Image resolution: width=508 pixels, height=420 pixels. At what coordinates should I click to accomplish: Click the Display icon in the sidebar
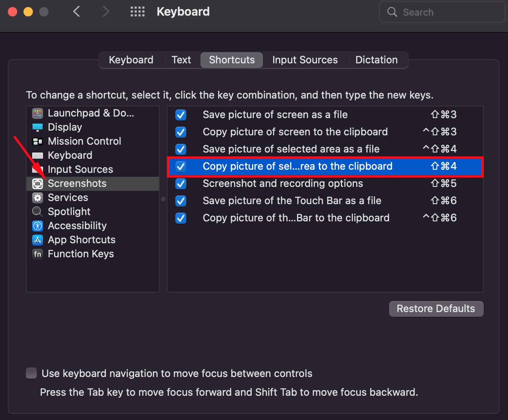[37, 127]
